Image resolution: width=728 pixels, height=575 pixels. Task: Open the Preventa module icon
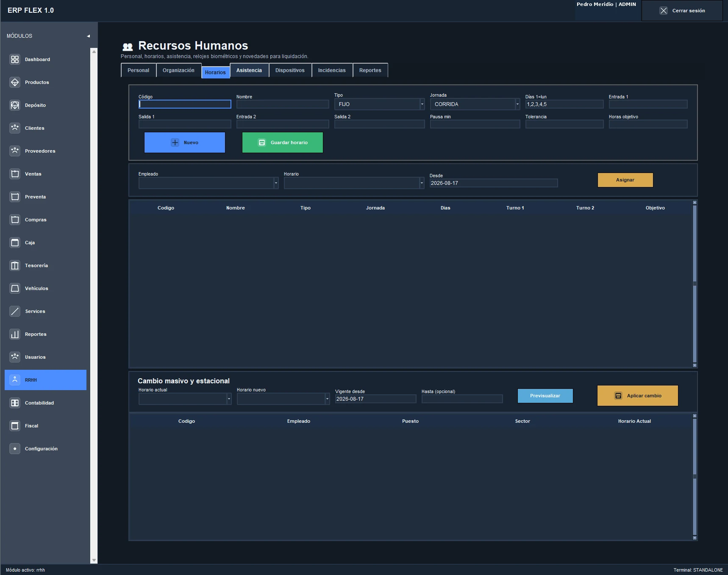[x=15, y=197]
